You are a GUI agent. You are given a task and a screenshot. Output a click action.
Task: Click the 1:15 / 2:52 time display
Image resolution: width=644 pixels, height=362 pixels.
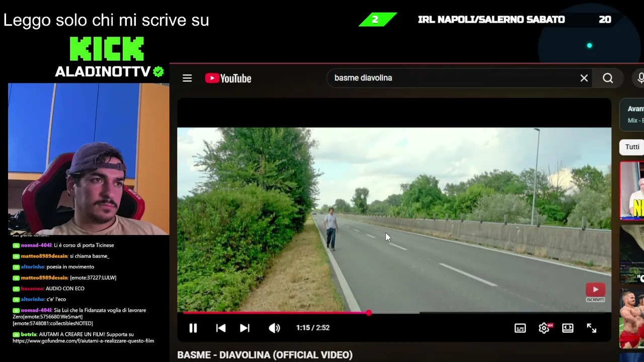tap(312, 328)
